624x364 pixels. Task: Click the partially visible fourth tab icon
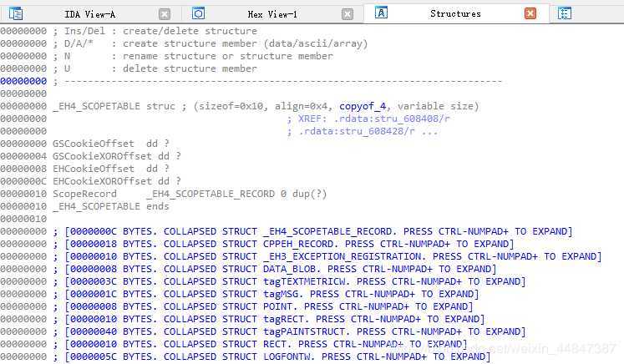click(x=565, y=13)
